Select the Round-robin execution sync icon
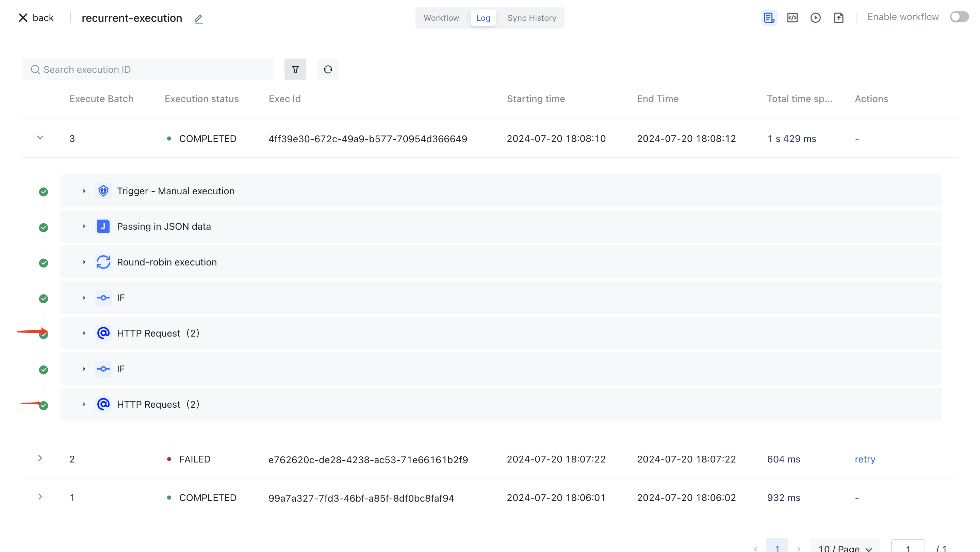Screen dimensions: 980x552 103,262
